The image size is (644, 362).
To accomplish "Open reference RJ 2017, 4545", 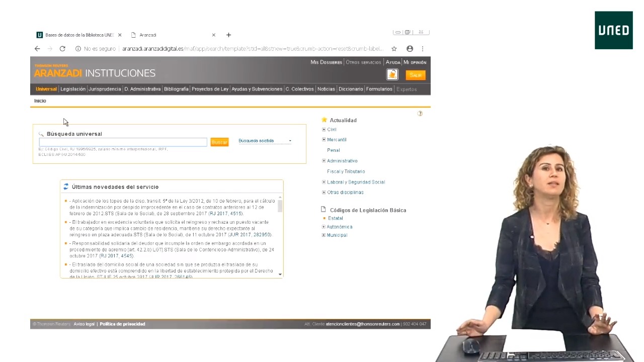I will [117, 256].
